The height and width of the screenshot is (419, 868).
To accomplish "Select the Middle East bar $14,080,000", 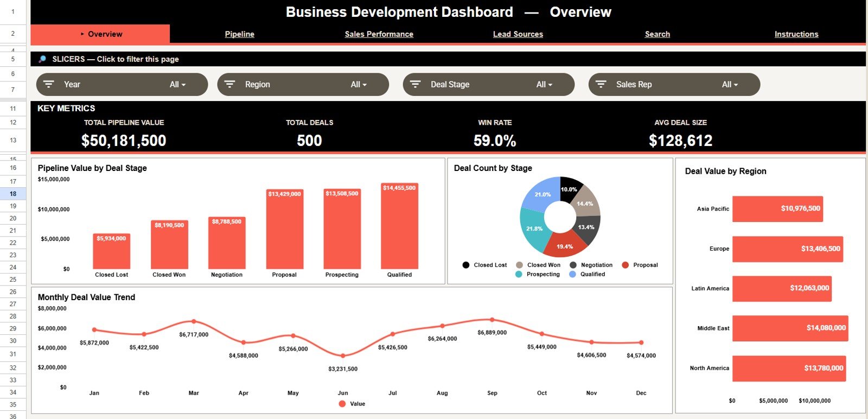I will [x=790, y=328].
